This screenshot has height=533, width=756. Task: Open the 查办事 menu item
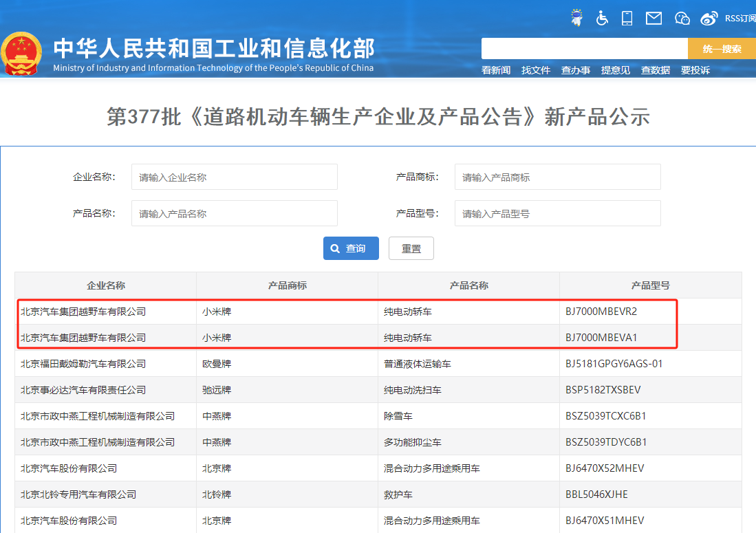575,70
